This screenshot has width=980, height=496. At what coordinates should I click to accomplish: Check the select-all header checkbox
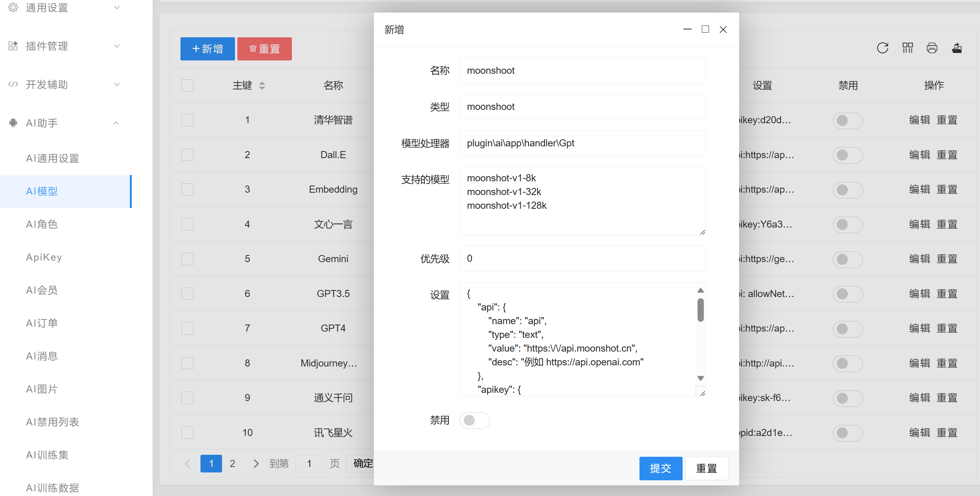click(188, 86)
